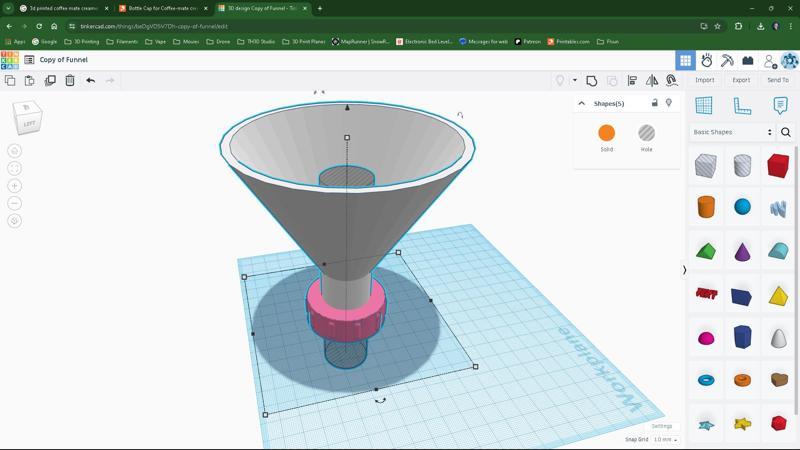Click the Group shapes icon
This screenshot has width=800, height=450.
tap(592, 80)
